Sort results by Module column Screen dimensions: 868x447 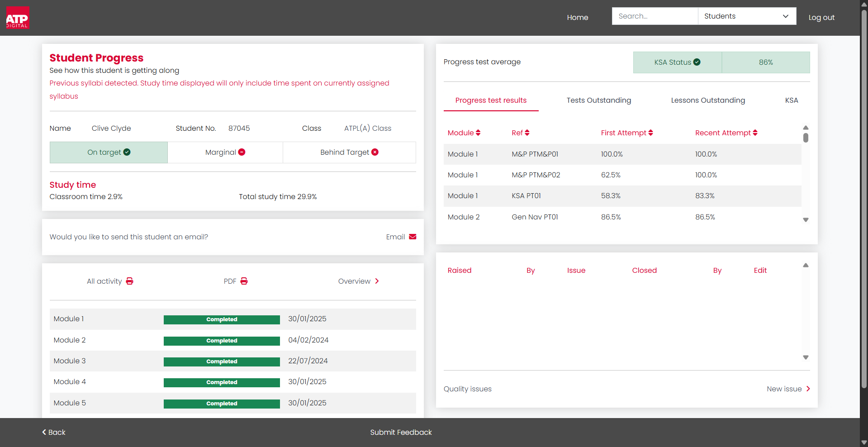(x=464, y=133)
